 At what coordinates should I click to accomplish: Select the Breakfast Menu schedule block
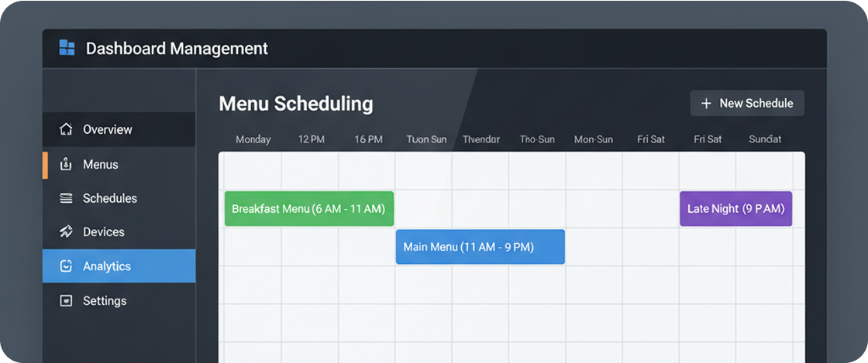coord(309,209)
